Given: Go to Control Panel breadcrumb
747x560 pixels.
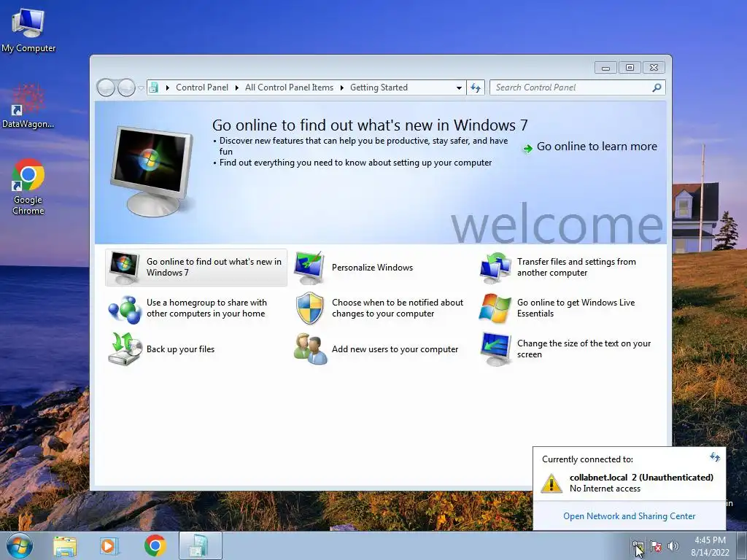Looking at the screenshot, I should click(202, 87).
